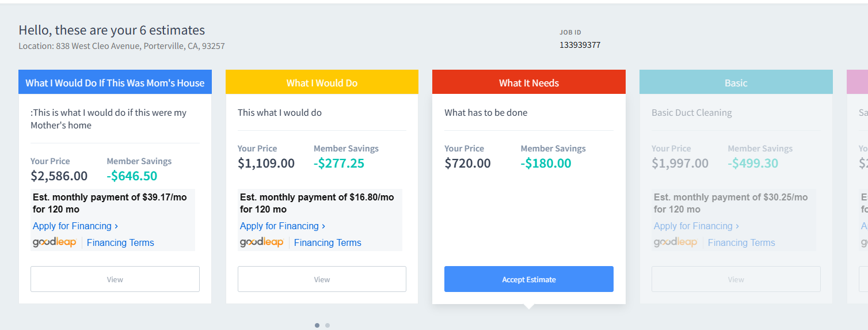Select the yellow What I Would Do header
868x330 pixels.
tap(322, 82)
